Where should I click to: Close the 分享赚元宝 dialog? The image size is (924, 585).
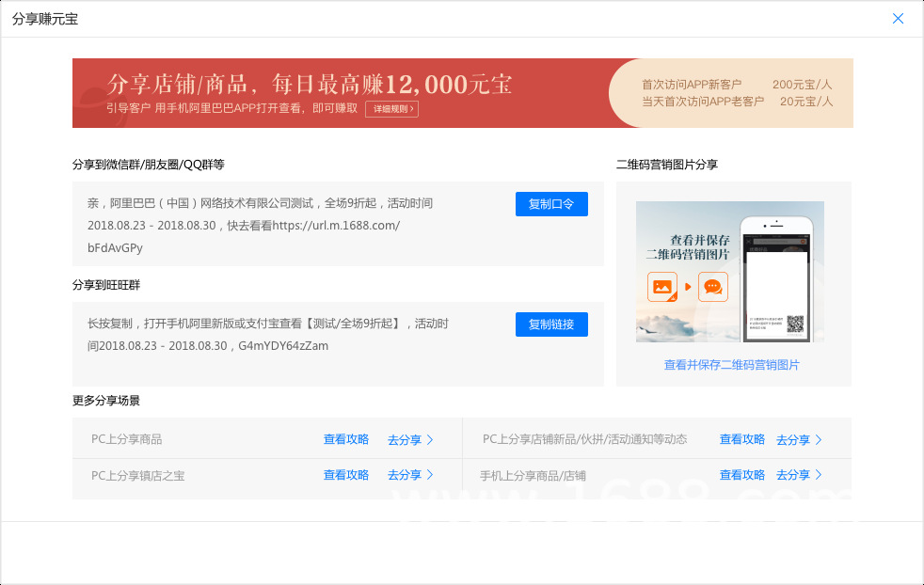pyautogui.click(x=898, y=19)
